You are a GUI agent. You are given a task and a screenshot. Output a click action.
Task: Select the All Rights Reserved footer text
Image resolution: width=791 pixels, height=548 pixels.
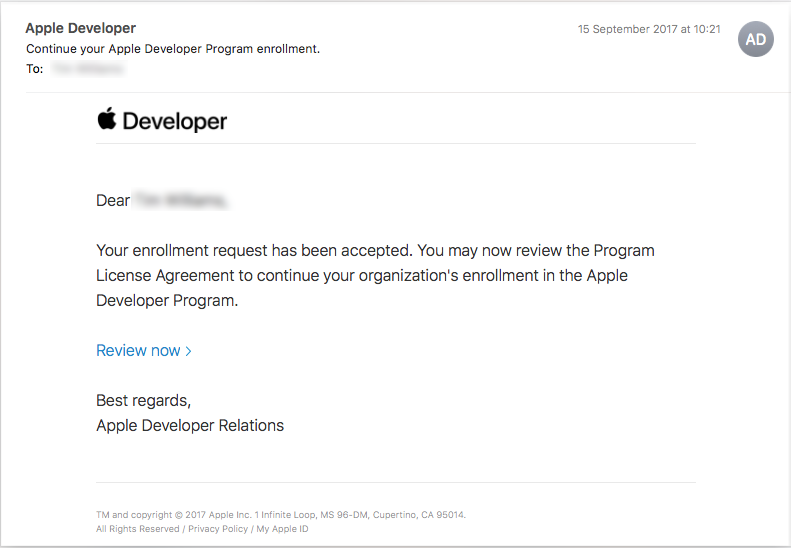point(138,529)
